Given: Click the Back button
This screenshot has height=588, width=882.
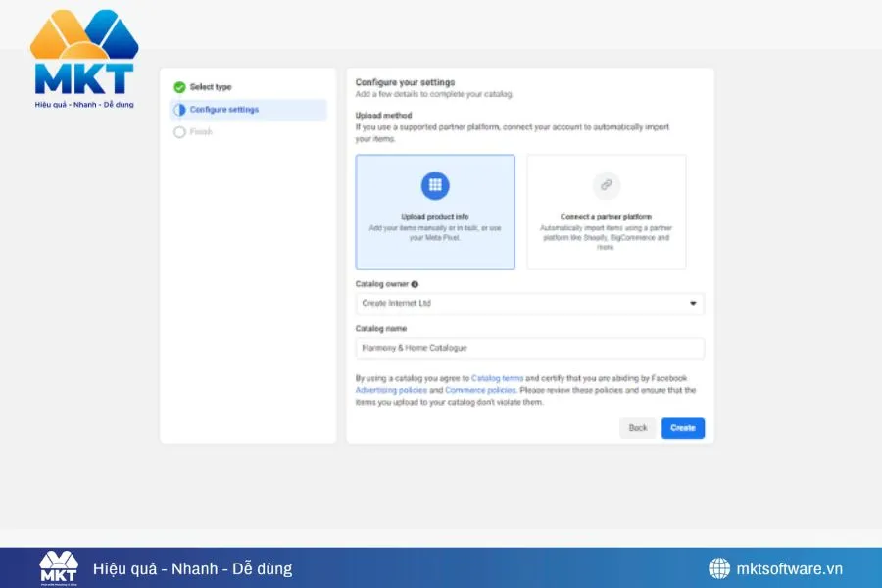Looking at the screenshot, I should point(637,428).
